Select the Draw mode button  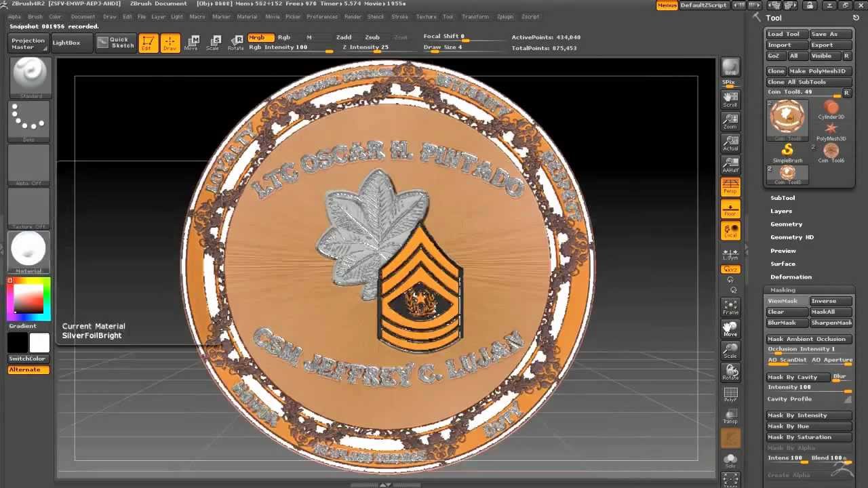click(x=170, y=43)
